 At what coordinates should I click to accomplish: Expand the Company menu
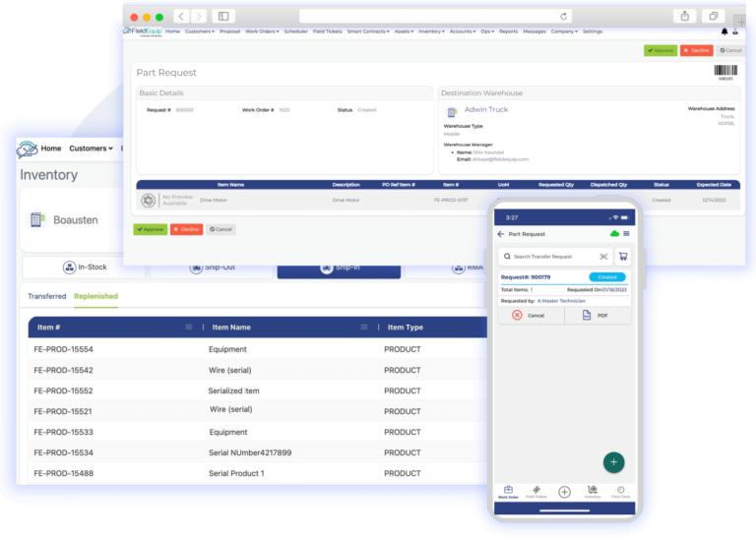(x=564, y=31)
